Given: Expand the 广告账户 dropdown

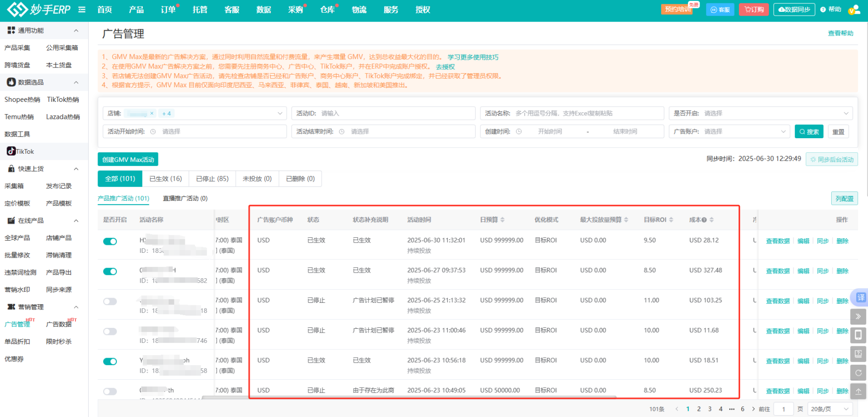Looking at the screenshot, I should pos(729,132).
